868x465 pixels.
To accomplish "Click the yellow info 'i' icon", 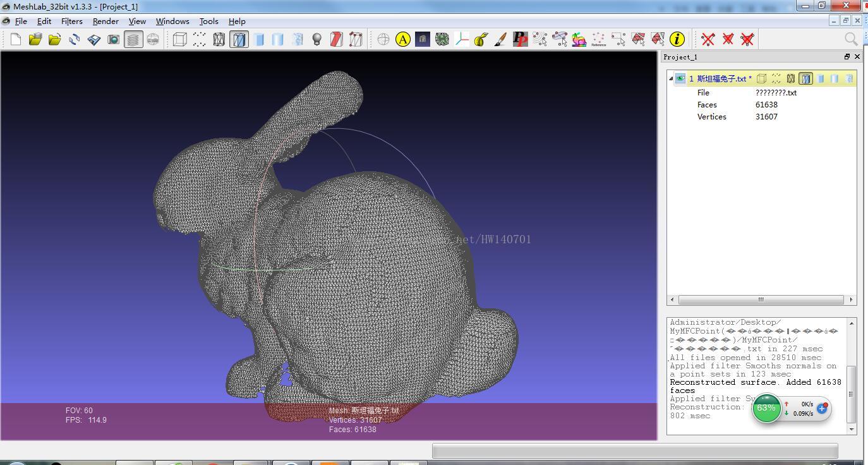I will 677,39.
